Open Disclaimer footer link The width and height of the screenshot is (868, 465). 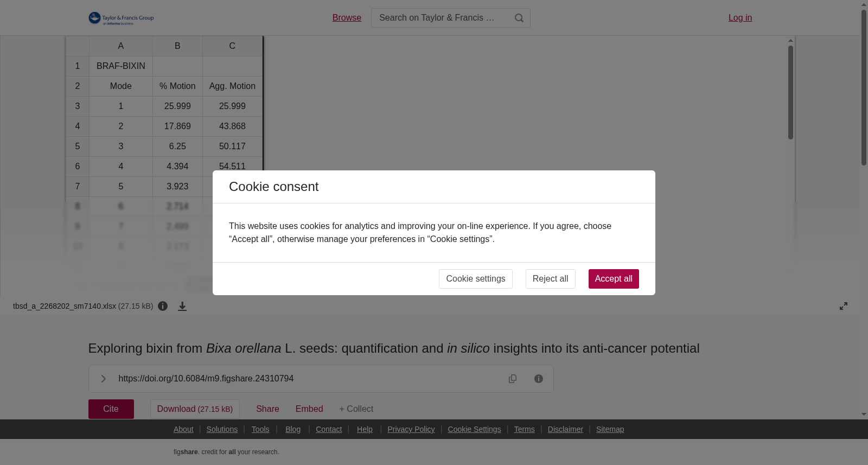pyautogui.click(x=565, y=429)
